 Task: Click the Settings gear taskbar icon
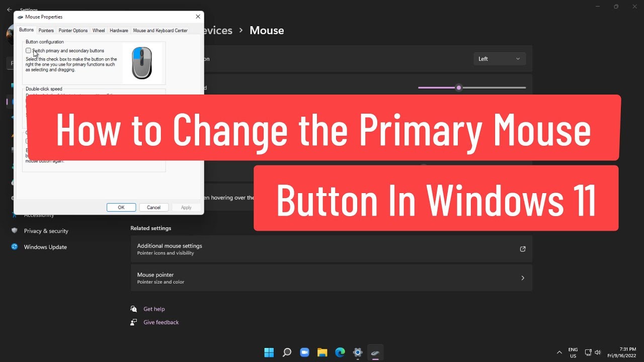pos(358,352)
